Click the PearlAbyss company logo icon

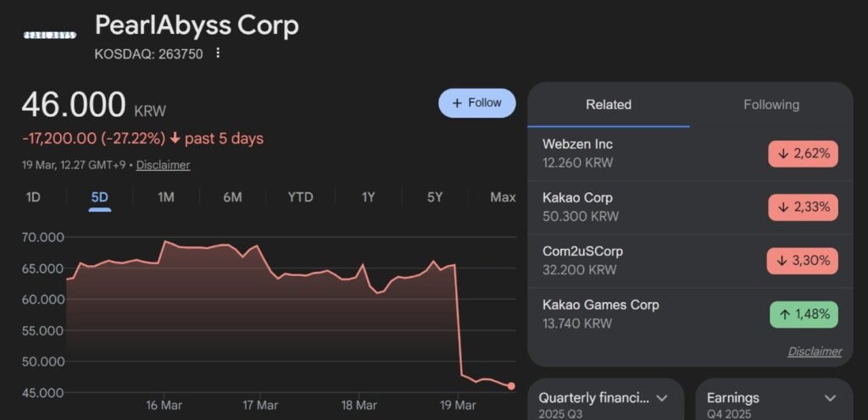point(50,35)
